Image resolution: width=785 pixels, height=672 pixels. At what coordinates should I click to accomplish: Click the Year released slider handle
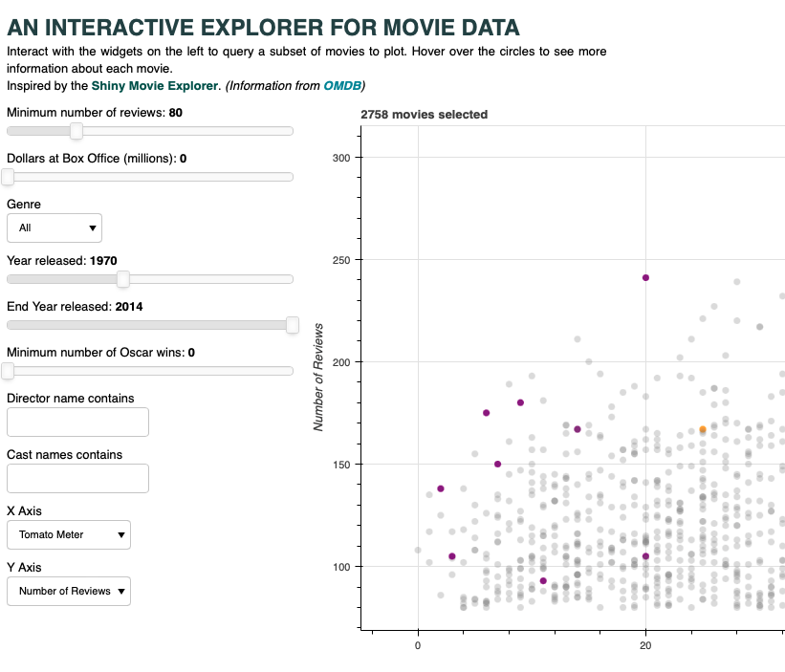tap(122, 279)
